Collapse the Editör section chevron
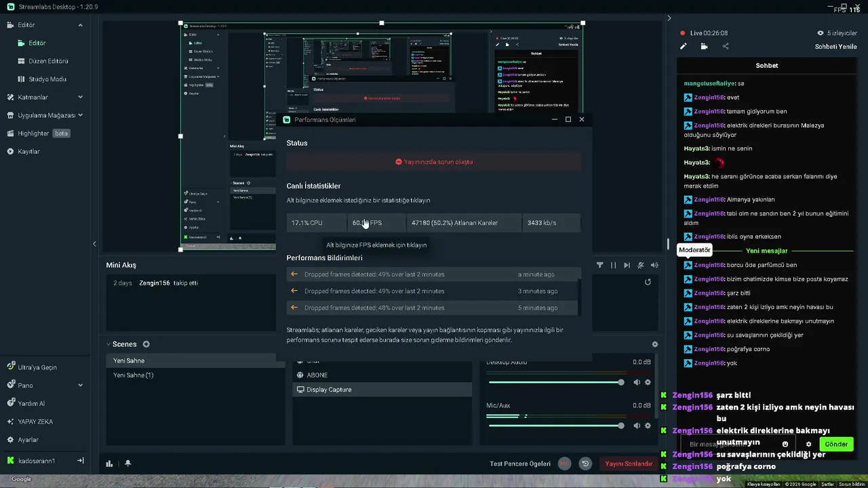 tap(80, 25)
